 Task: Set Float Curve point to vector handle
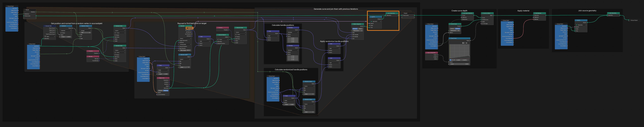coord(452,60)
